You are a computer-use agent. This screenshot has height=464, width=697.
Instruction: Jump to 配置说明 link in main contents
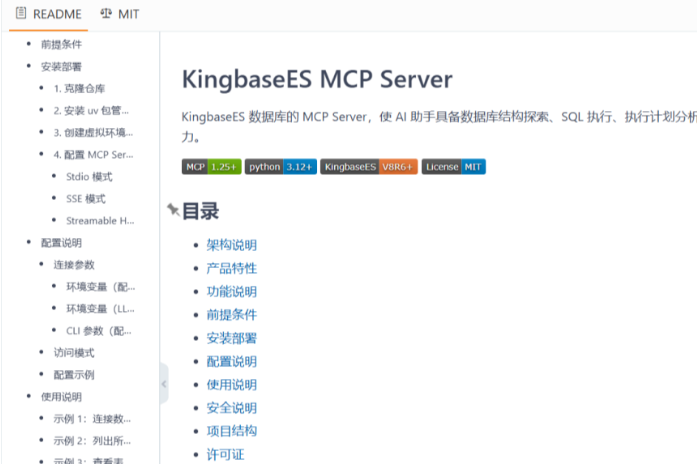coord(232,361)
